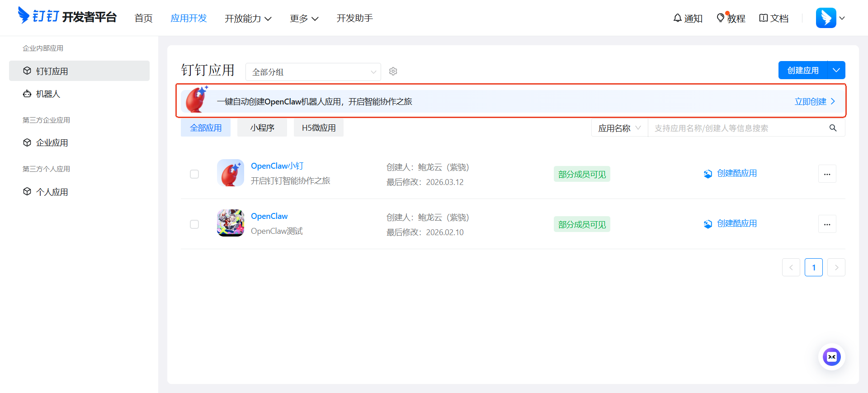Open more options for OpenClaw小钉 row
868x393 pixels.
click(827, 174)
